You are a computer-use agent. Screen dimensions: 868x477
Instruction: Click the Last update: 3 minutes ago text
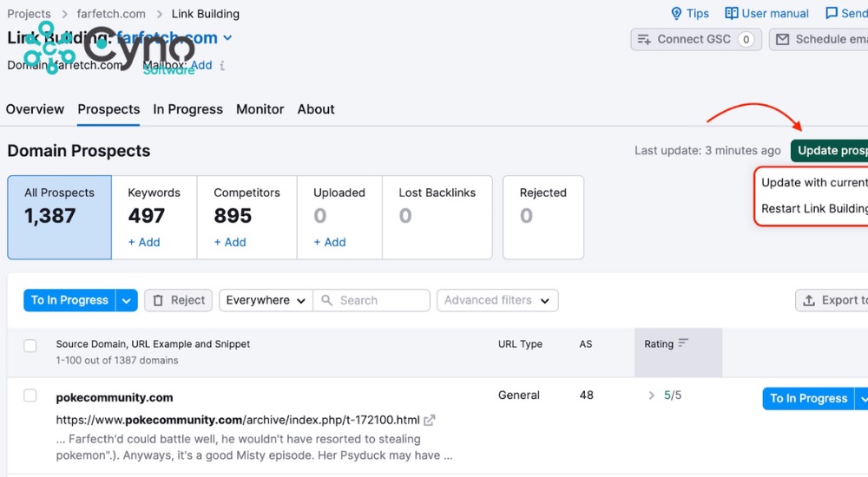pyautogui.click(x=707, y=151)
